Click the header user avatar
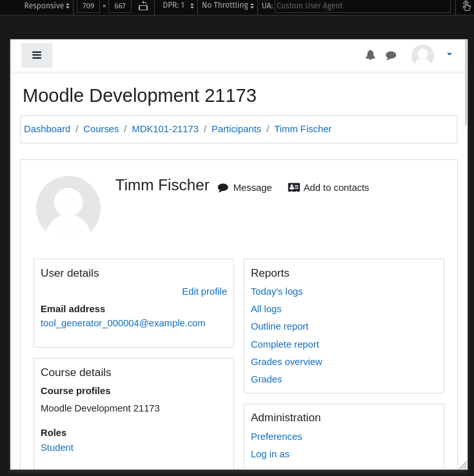The width and height of the screenshot is (474, 476). tap(422, 55)
